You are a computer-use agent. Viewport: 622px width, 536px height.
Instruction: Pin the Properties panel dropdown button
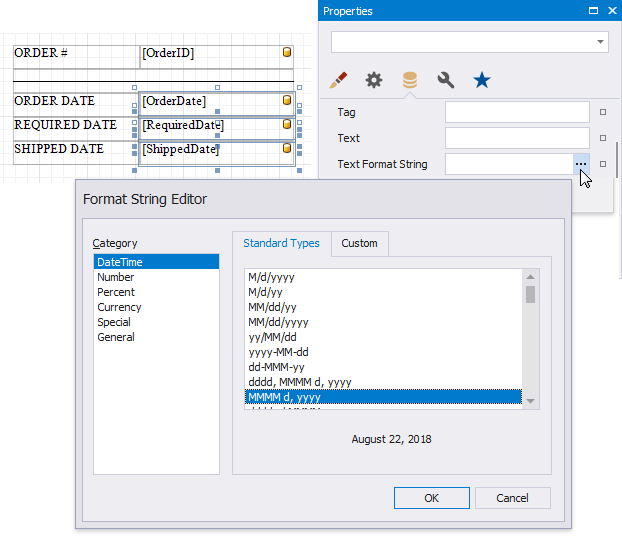click(594, 11)
